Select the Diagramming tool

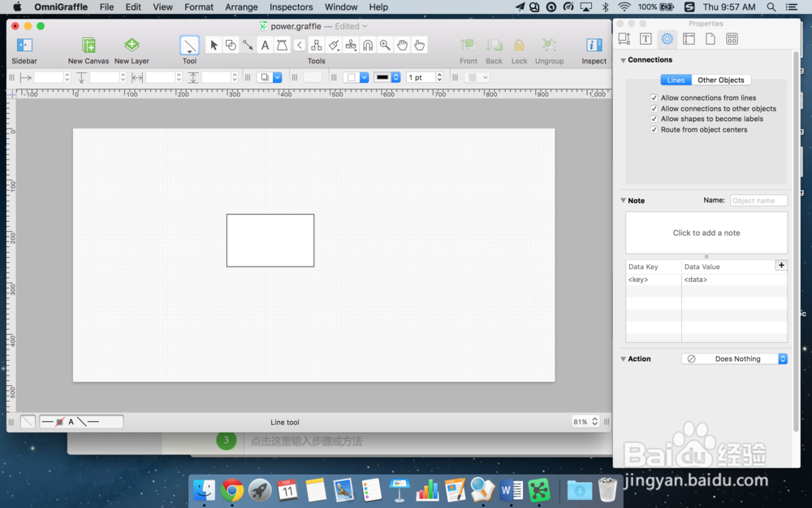click(316, 46)
